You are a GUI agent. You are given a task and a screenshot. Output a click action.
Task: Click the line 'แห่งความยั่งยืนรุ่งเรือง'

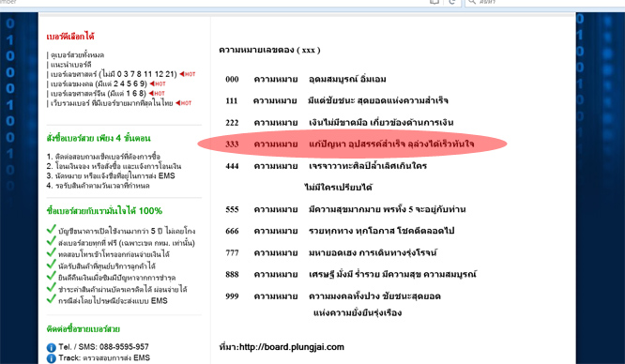pyautogui.click(x=358, y=312)
